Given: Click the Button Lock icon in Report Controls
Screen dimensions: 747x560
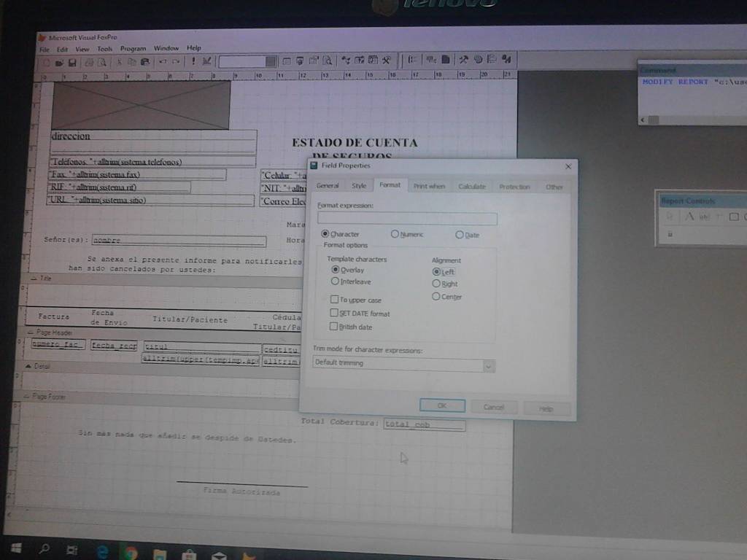Looking at the screenshot, I should 670,234.
